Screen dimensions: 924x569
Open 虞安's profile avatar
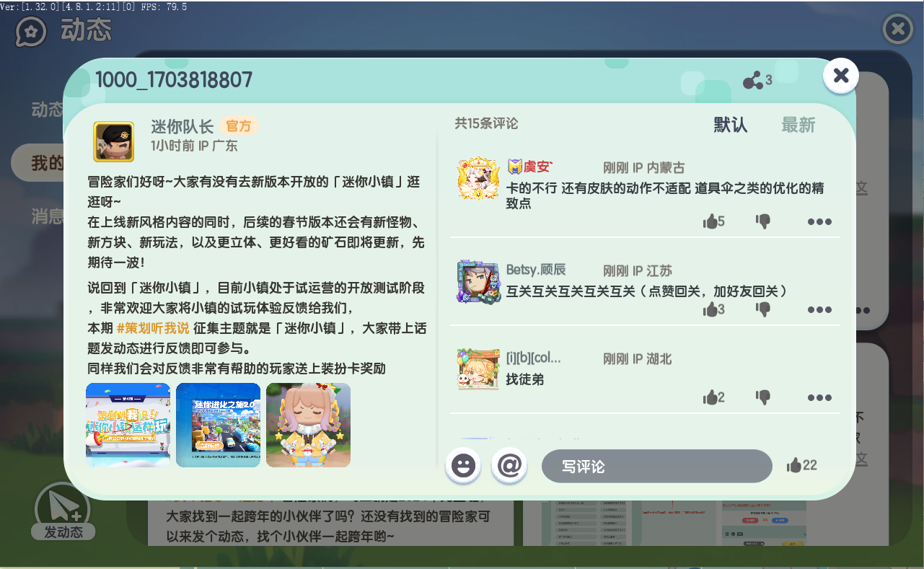click(478, 178)
